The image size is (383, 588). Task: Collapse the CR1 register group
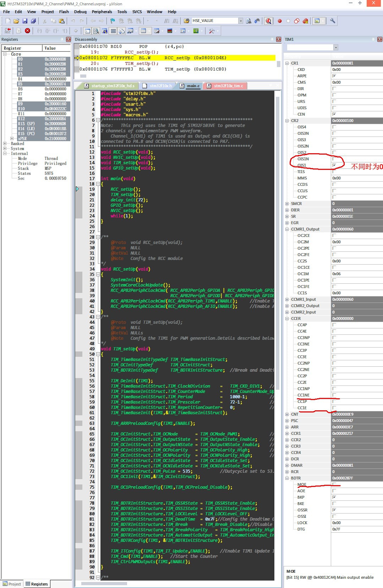[x=287, y=63]
